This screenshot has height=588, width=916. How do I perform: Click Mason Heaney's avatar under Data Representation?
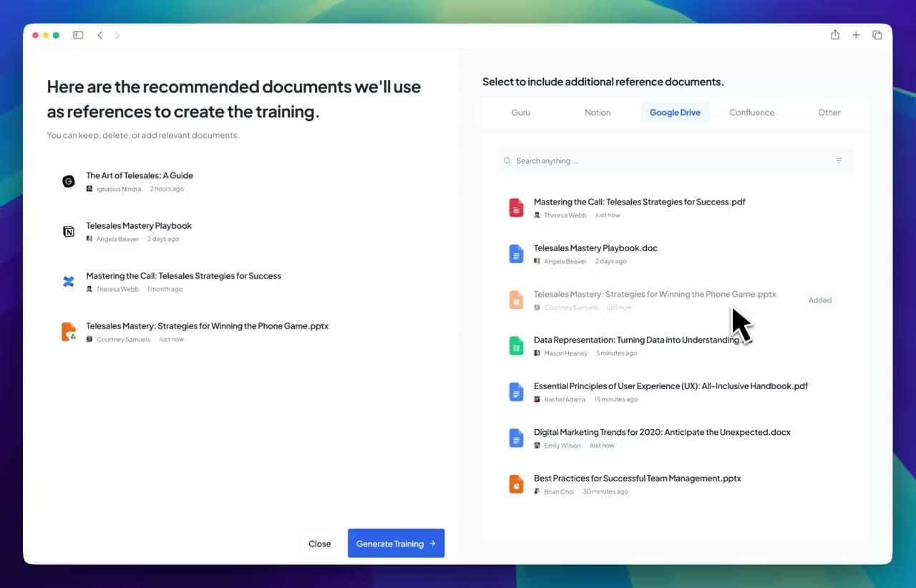(537, 353)
